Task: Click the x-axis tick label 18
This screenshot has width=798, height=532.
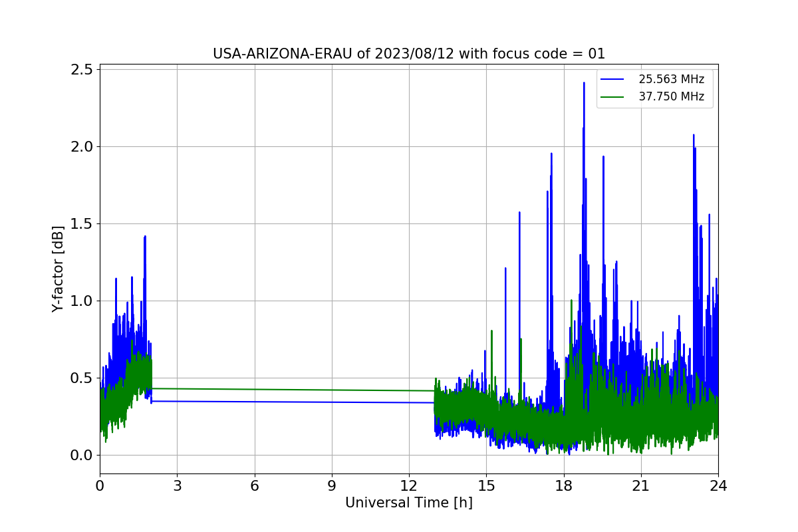Action: [563, 485]
